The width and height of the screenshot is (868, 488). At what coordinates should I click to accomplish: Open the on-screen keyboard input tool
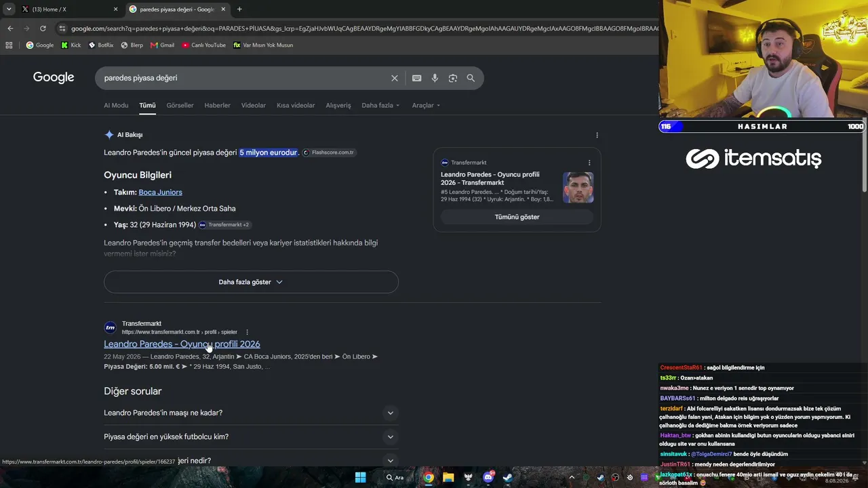pyautogui.click(x=417, y=78)
